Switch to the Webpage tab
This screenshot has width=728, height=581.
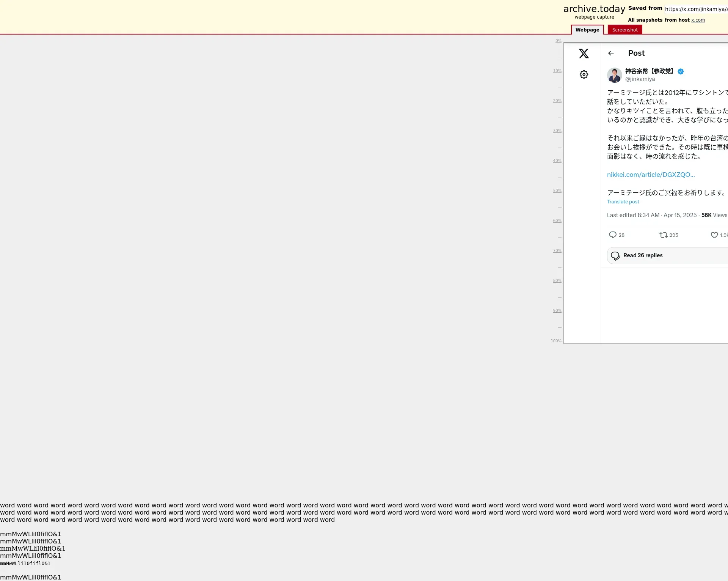(587, 30)
